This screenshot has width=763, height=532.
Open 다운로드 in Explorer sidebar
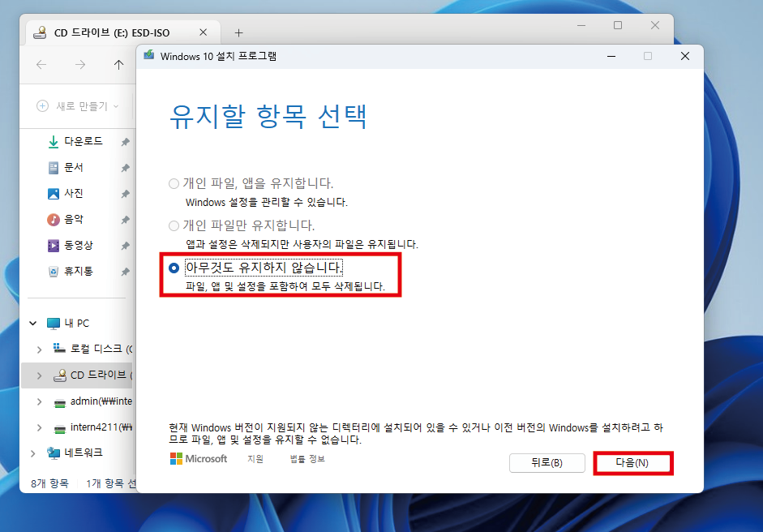[84, 141]
